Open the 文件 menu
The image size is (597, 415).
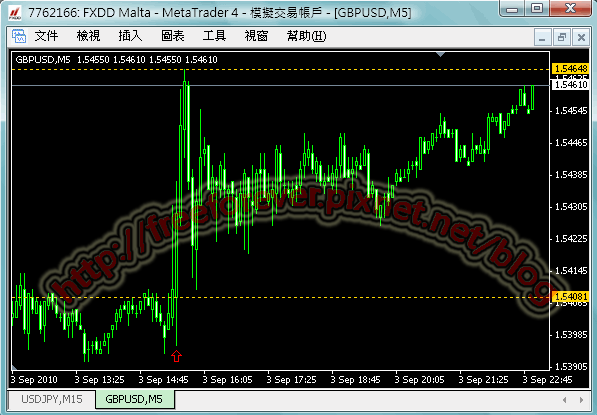[46, 36]
